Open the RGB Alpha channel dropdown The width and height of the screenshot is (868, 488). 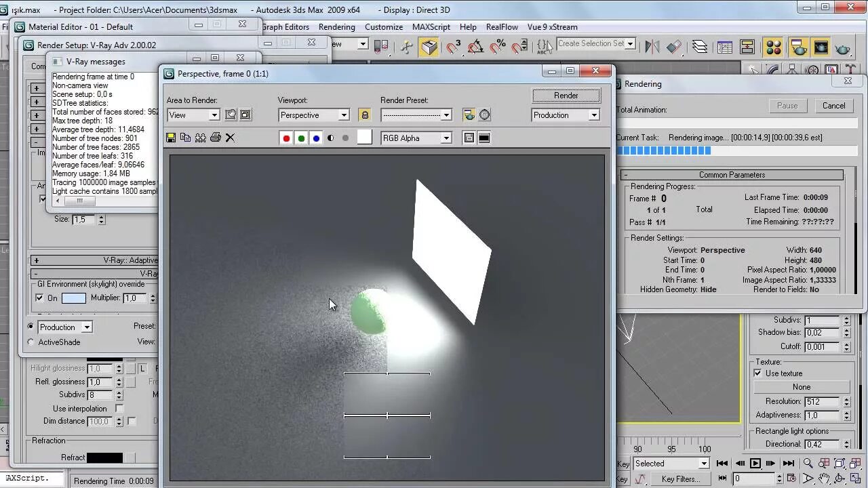pyautogui.click(x=416, y=138)
